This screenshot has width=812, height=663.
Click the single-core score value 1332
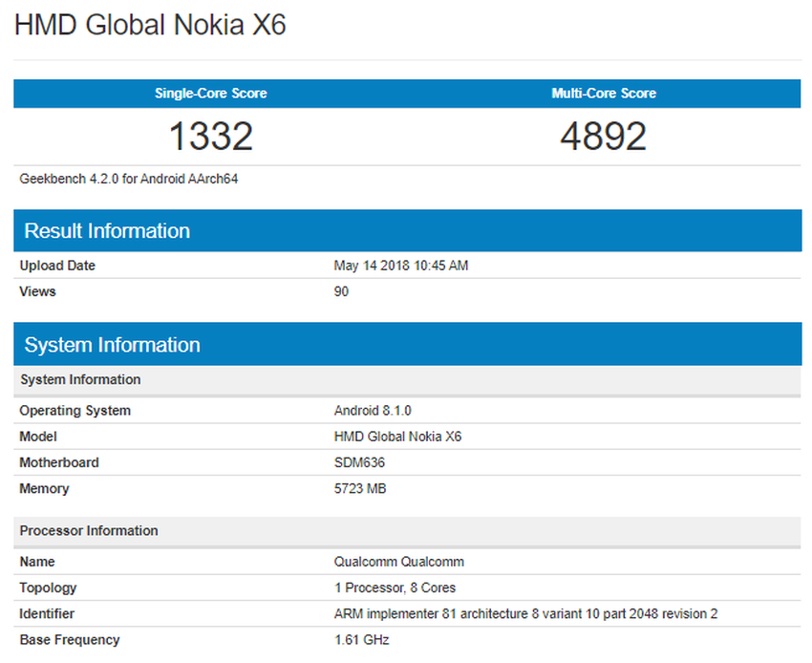pos(210,136)
